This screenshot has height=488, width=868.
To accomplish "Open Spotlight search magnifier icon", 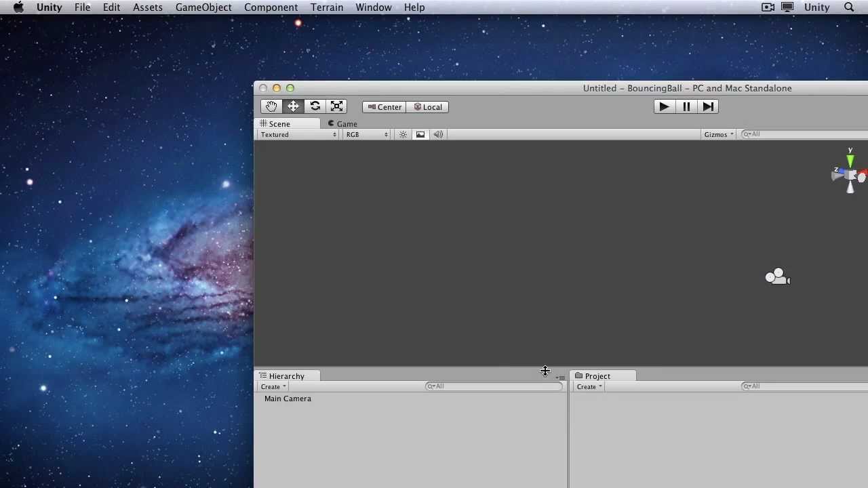I will (849, 7).
